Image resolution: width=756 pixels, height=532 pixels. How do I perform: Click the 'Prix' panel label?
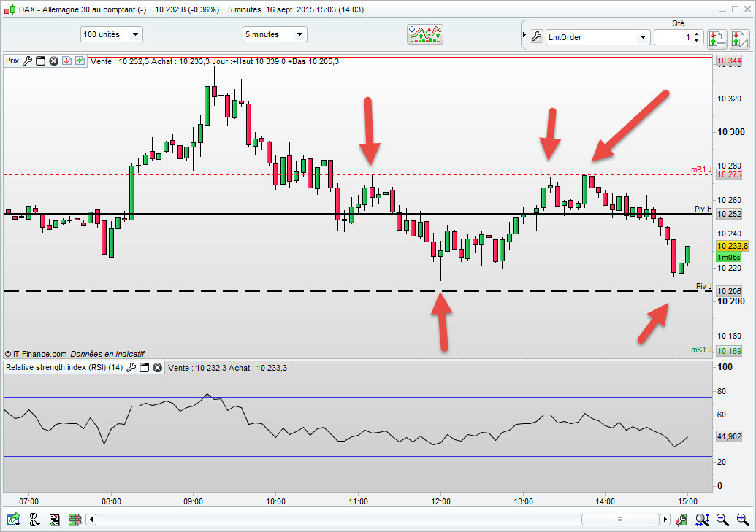[x=12, y=61]
